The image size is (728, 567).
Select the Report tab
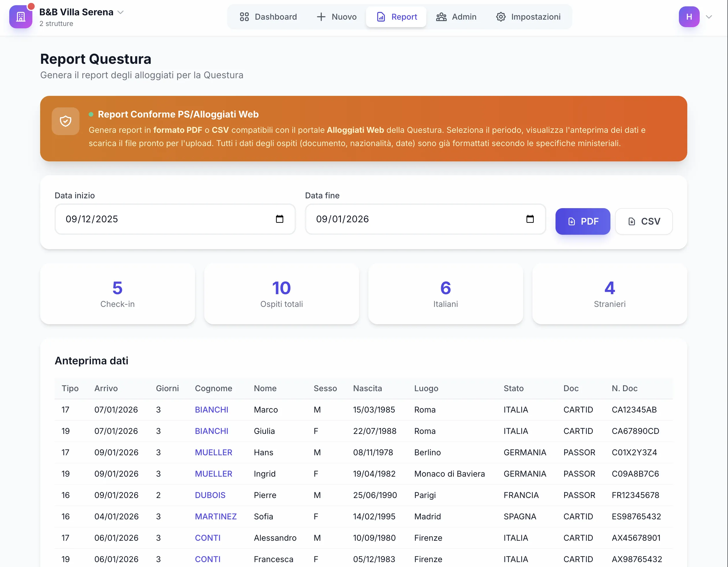tap(396, 17)
